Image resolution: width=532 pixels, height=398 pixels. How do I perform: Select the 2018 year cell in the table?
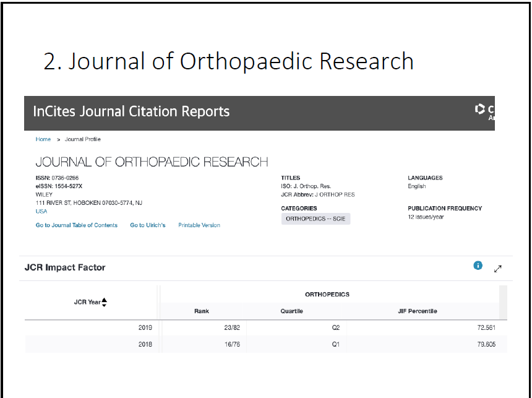pyautogui.click(x=145, y=344)
